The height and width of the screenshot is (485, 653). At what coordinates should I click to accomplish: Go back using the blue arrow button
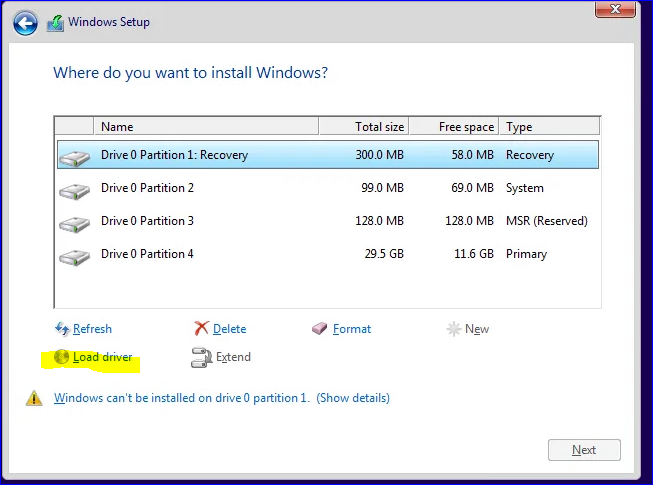(25, 23)
